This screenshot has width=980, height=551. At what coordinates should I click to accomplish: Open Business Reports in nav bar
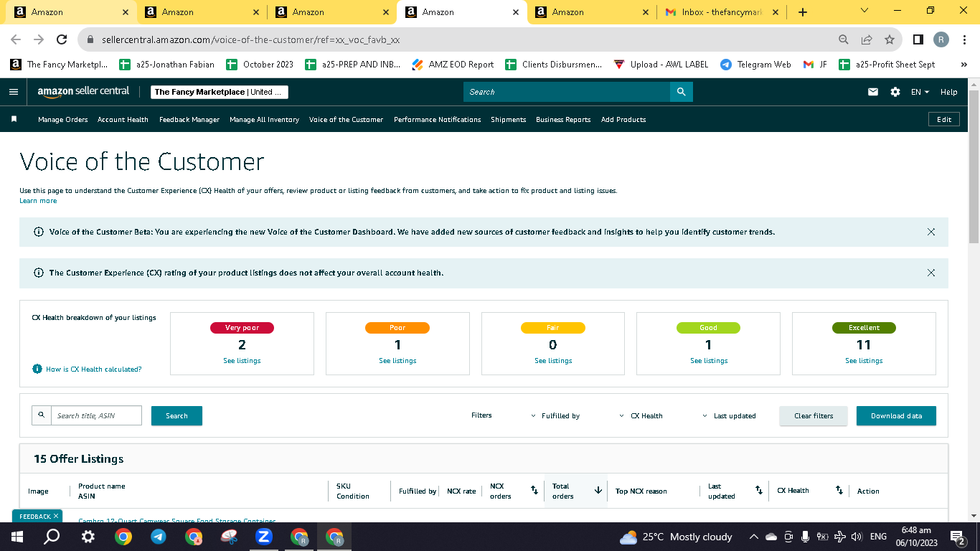click(x=563, y=120)
